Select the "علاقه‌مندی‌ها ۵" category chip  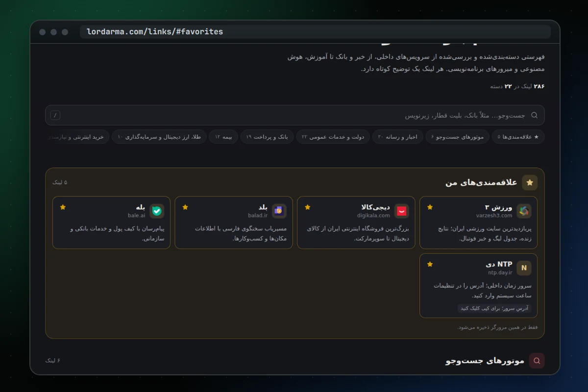tap(518, 137)
